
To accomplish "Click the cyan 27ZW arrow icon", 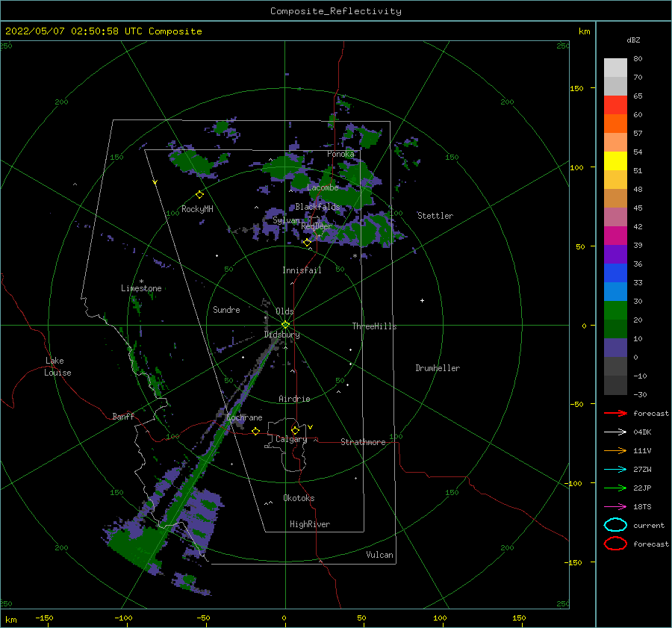I will click(615, 470).
